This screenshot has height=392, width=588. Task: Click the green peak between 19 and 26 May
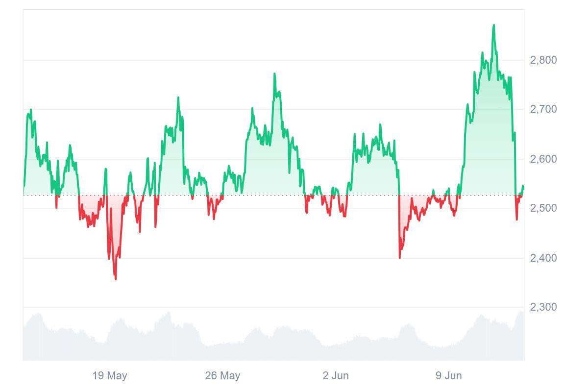178,98
